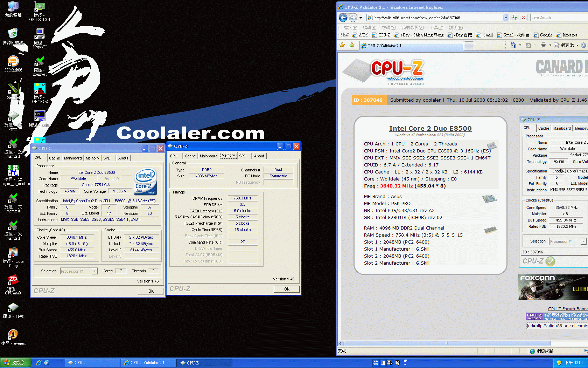Click the RSS Feeds icon in IE

pyautogui.click(x=528, y=45)
